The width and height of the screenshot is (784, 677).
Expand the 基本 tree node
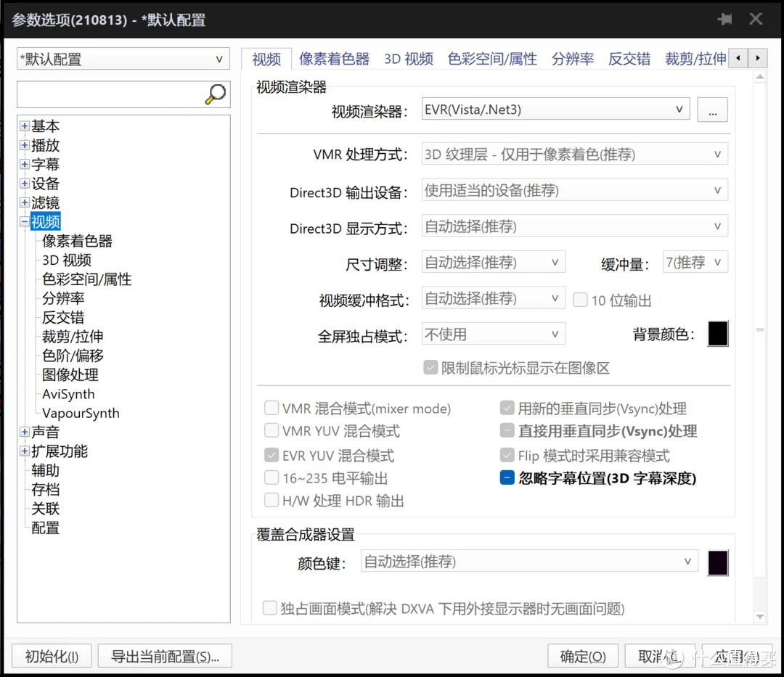[x=25, y=126]
